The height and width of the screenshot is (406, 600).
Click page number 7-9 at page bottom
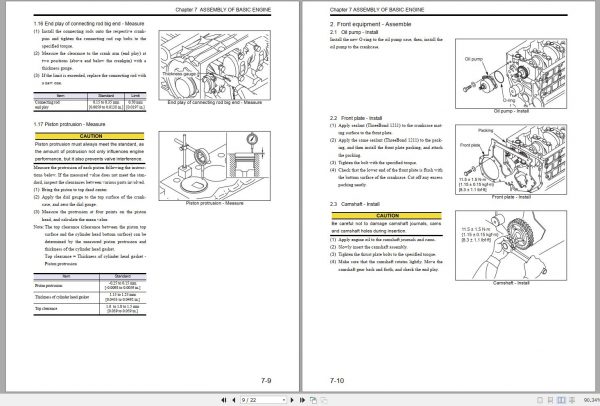tap(266, 380)
